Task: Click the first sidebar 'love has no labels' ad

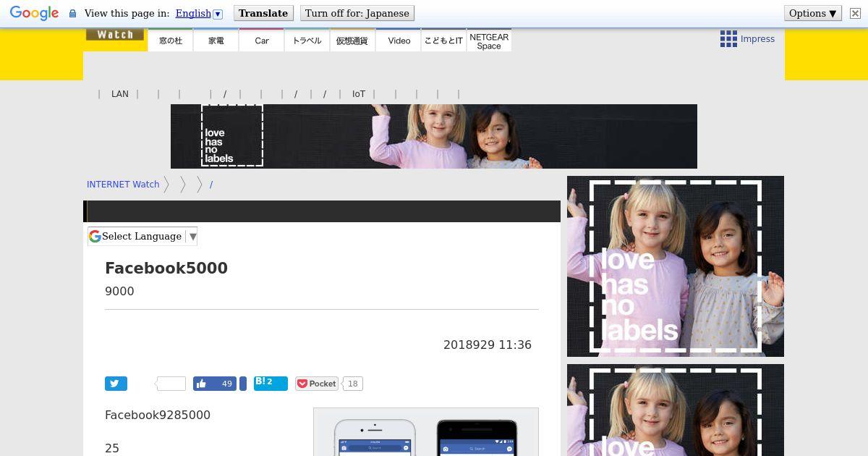Action: (x=676, y=266)
